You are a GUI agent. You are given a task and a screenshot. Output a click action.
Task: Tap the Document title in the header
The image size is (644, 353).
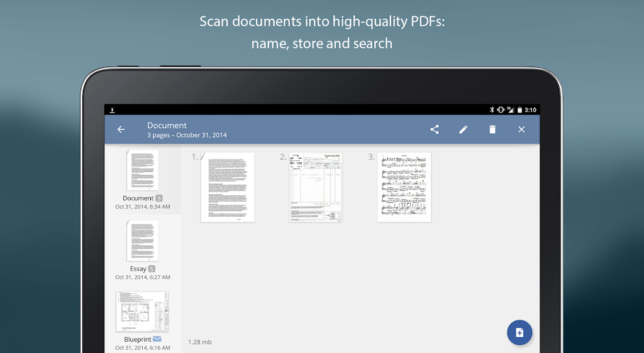[167, 125]
